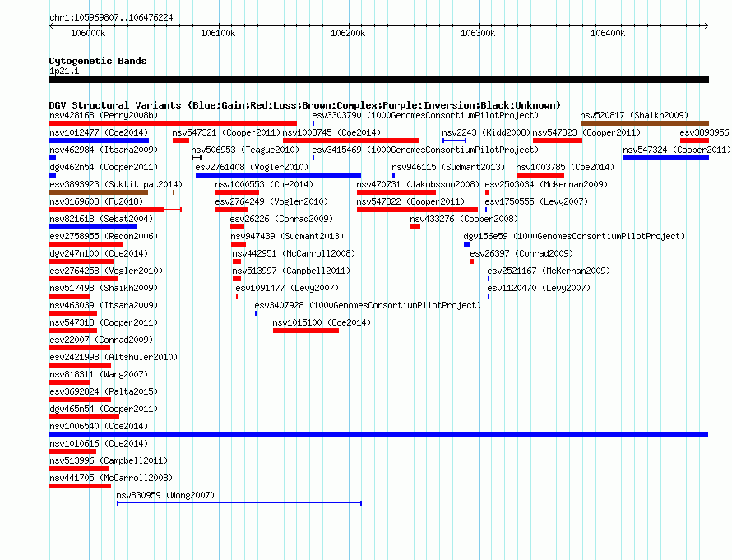Select the brown nsv520817 complex bar
The width and height of the screenshot is (732, 560).
tap(645, 123)
